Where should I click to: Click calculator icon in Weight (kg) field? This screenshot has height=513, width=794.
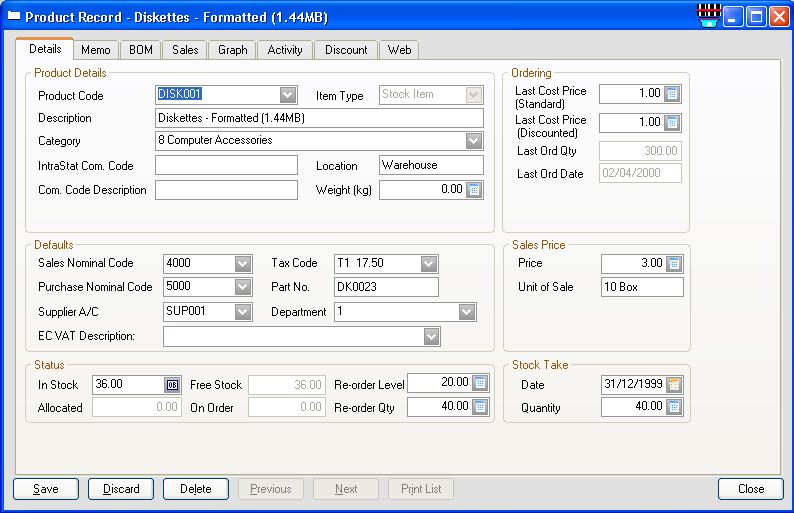tap(474, 190)
